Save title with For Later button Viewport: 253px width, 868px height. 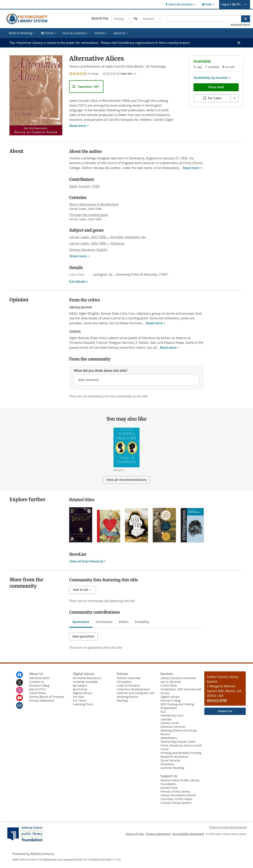tap(212, 98)
